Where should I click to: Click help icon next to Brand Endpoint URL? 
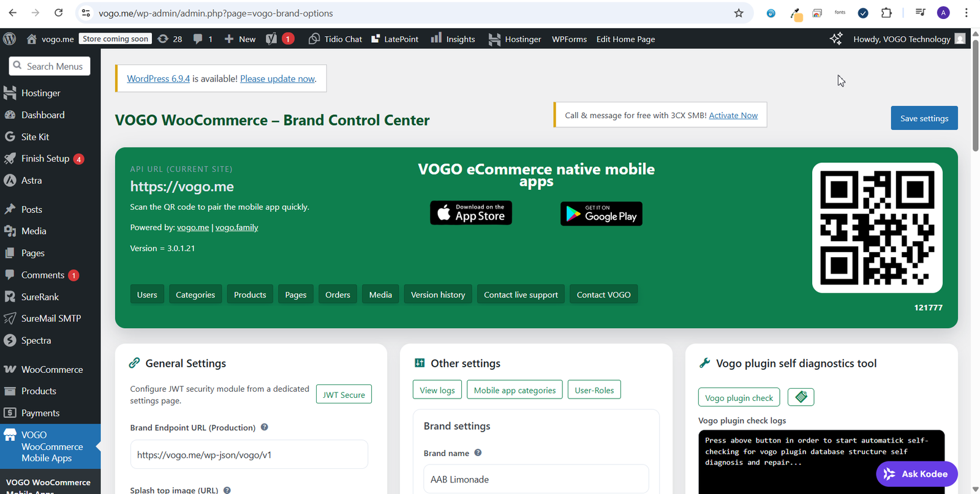point(265,427)
